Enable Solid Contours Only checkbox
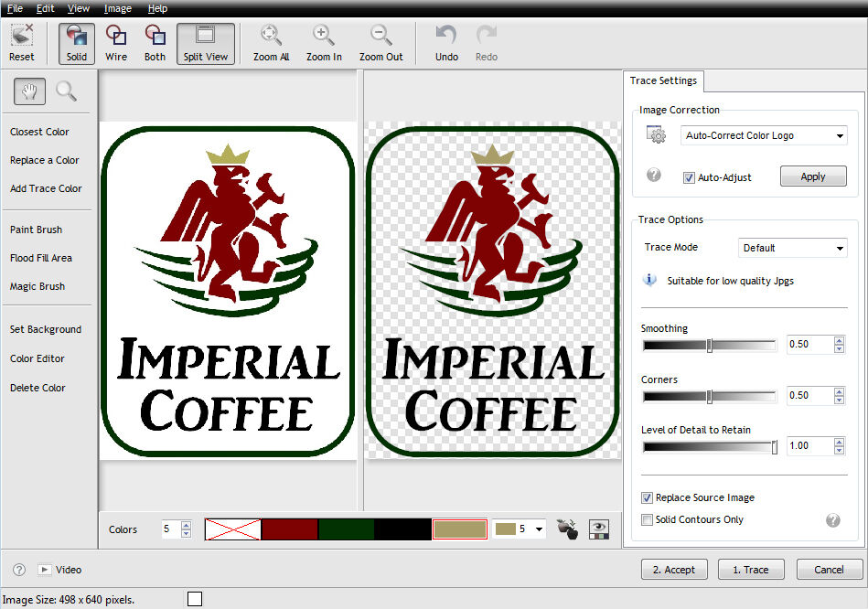This screenshot has width=868, height=609. pyautogui.click(x=647, y=520)
